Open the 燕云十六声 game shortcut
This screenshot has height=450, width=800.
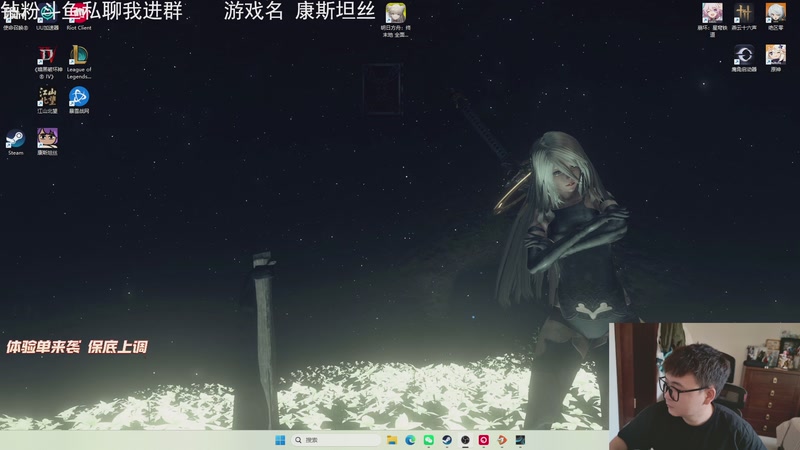(x=743, y=17)
